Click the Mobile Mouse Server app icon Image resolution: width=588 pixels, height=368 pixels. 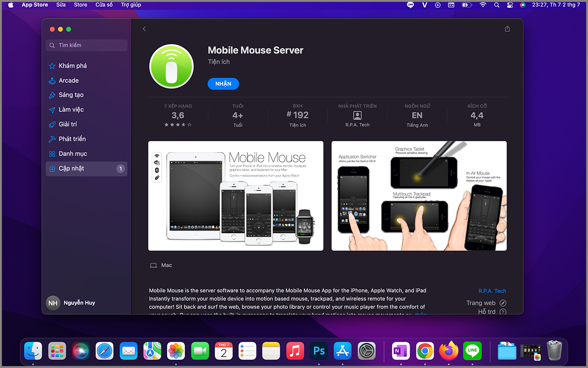click(171, 66)
